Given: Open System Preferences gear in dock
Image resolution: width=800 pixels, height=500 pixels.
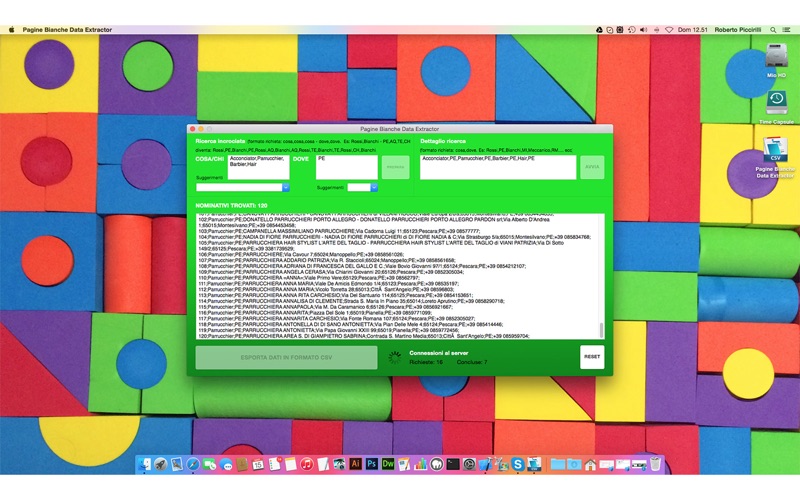Looking at the screenshot, I should [x=469, y=464].
